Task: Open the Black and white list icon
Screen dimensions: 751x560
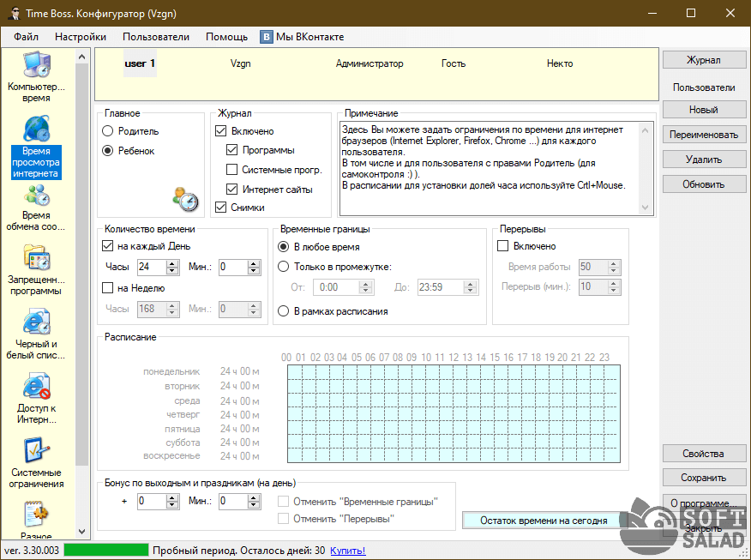Action: (x=35, y=322)
